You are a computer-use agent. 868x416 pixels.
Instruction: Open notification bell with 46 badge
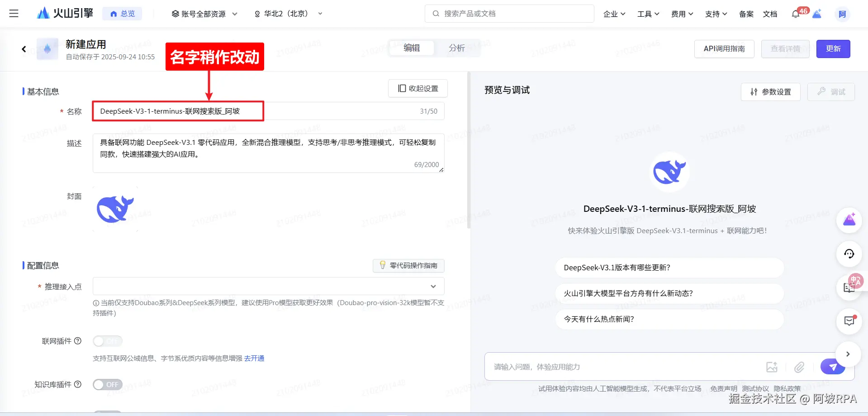point(796,14)
